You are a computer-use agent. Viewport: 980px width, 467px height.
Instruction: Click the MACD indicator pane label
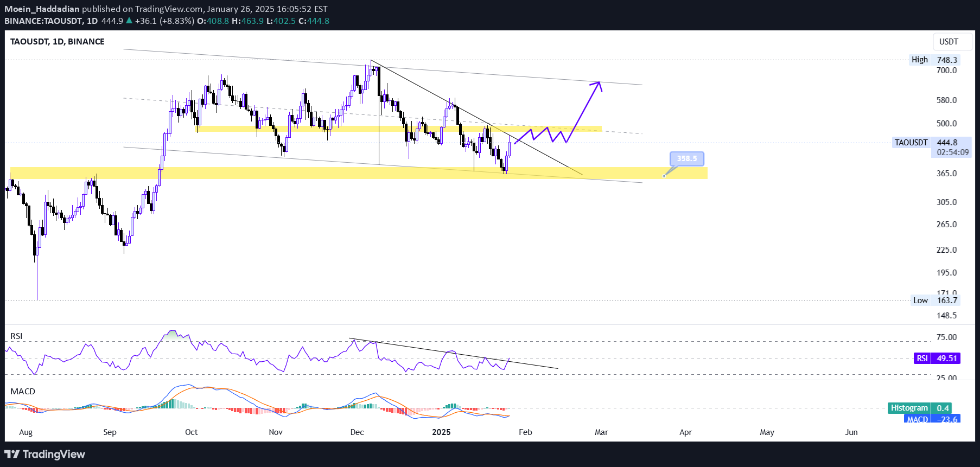pos(23,392)
